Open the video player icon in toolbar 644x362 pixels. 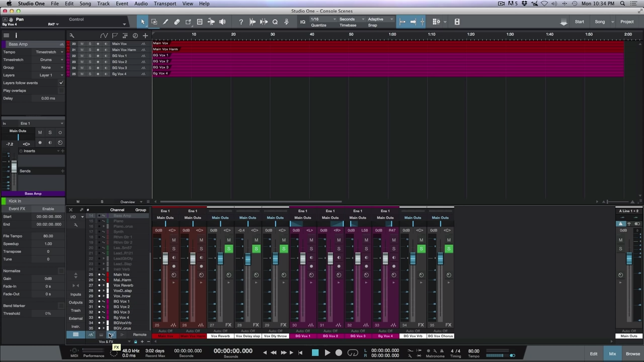(457, 22)
